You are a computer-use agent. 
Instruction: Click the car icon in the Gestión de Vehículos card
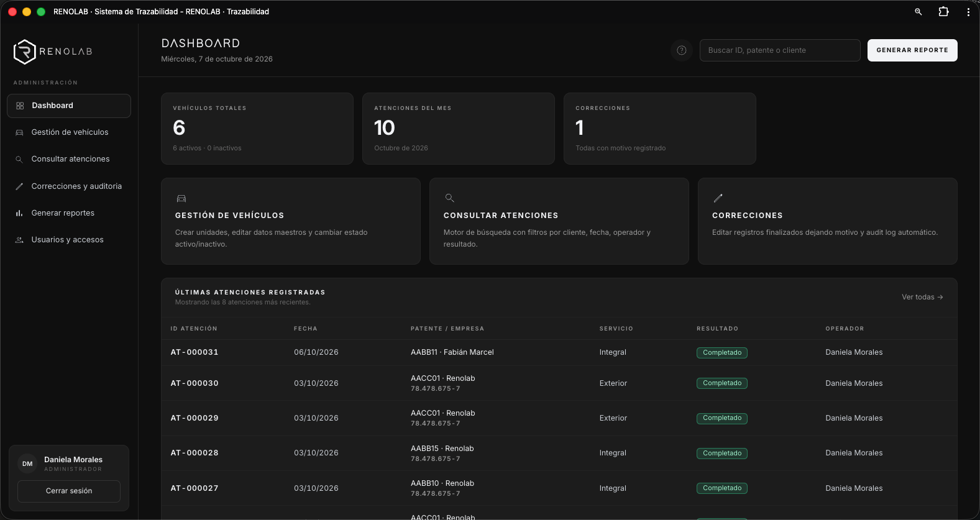[181, 199]
